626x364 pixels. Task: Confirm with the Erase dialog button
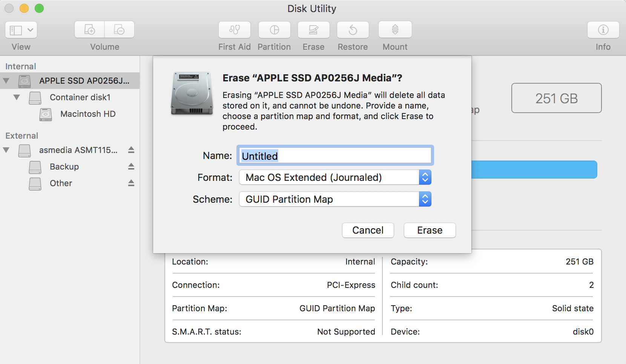(430, 230)
